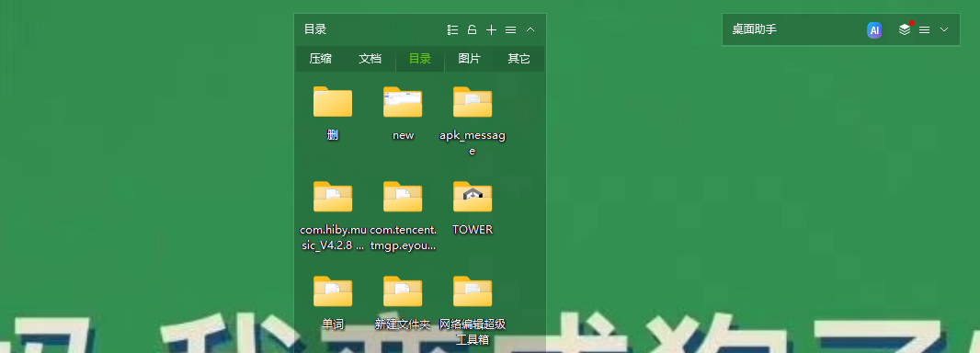
Task: Switch to the 其它 tab
Action: click(x=518, y=59)
